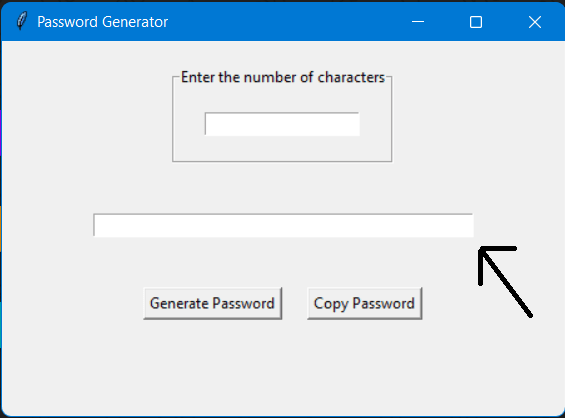
Task: Click the tail end of the black arrow
Action: click(530, 316)
